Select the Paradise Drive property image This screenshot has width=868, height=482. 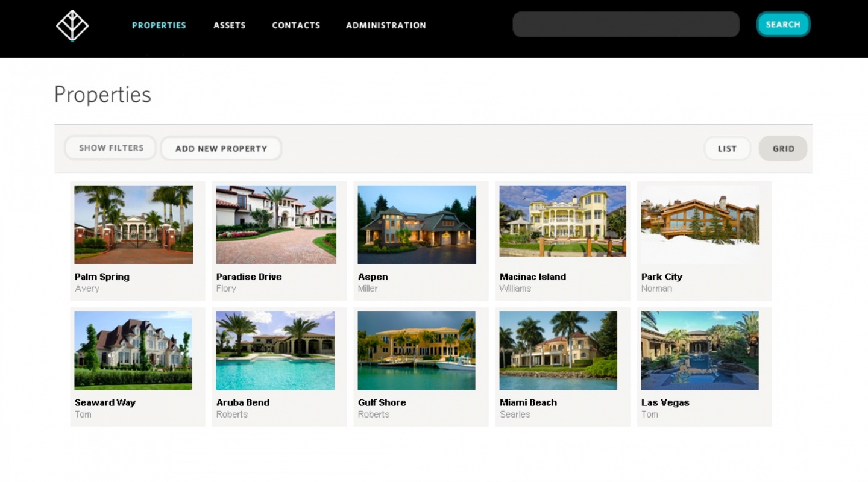(x=276, y=225)
